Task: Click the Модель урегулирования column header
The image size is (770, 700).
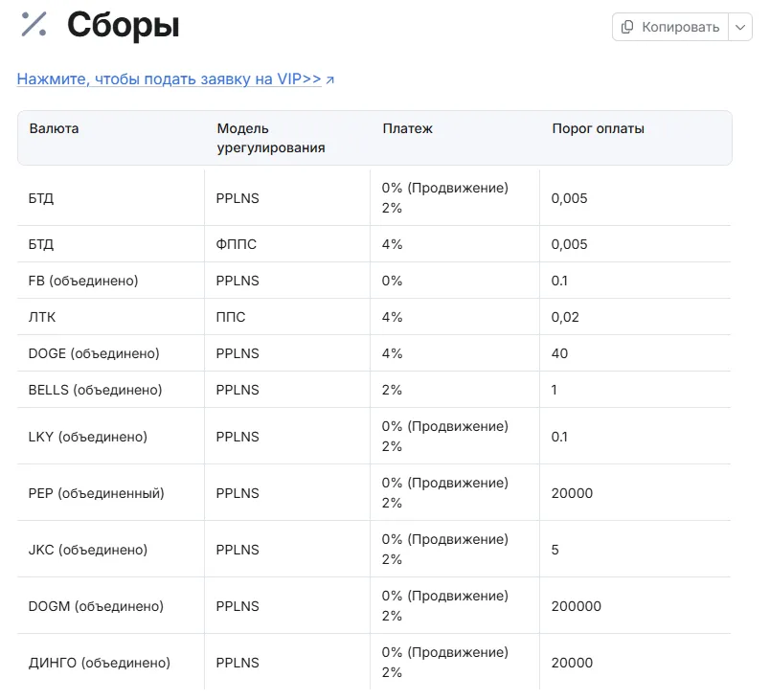Action: click(271, 138)
